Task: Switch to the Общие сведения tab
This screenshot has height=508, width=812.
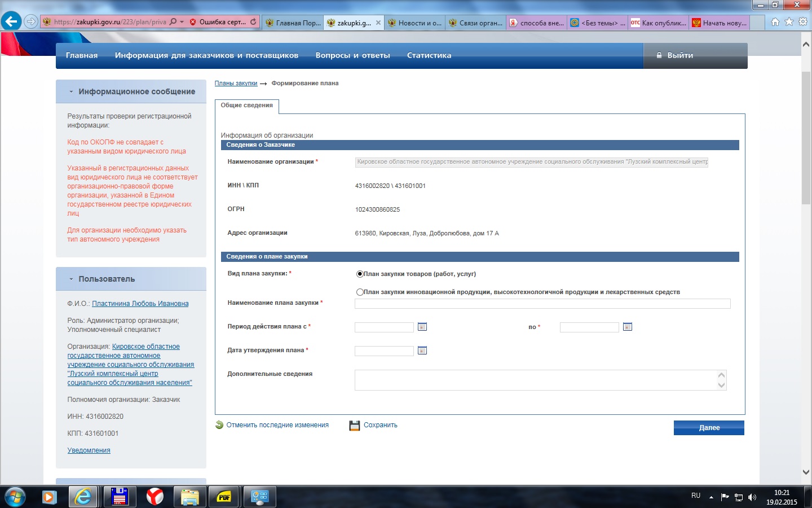Action: tap(246, 106)
